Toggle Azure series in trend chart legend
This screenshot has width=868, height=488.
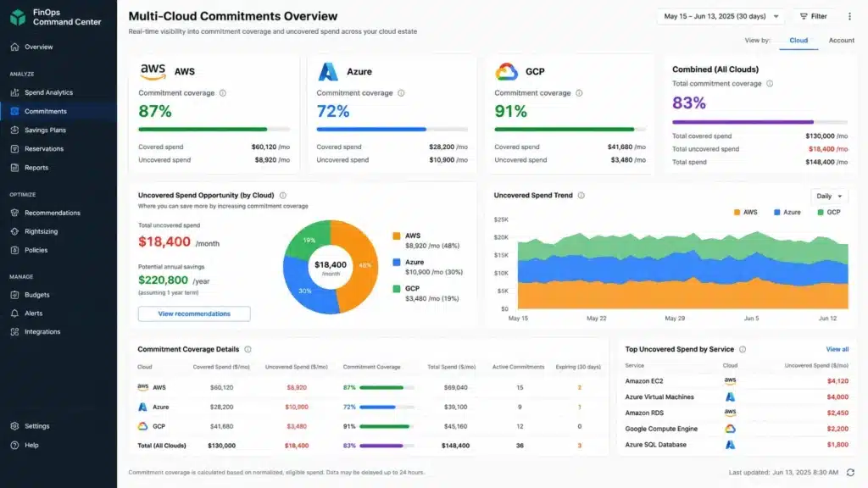click(x=787, y=213)
